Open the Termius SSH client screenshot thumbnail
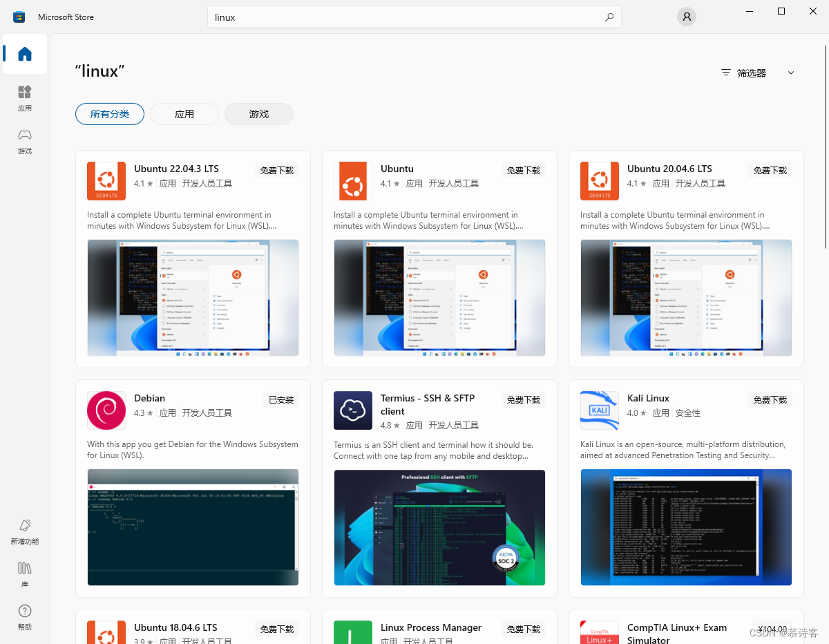829x644 pixels. coord(439,527)
